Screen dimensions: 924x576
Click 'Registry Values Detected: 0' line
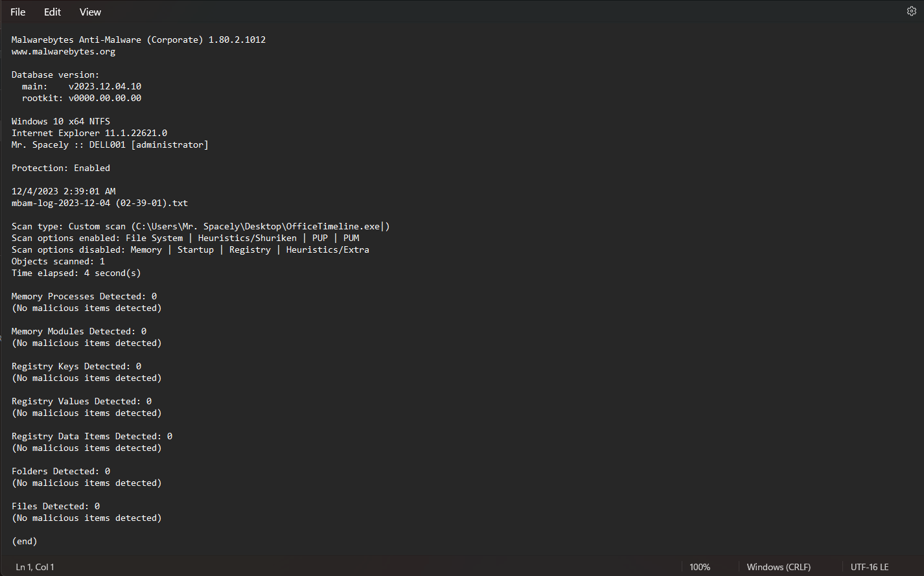pos(82,402)
